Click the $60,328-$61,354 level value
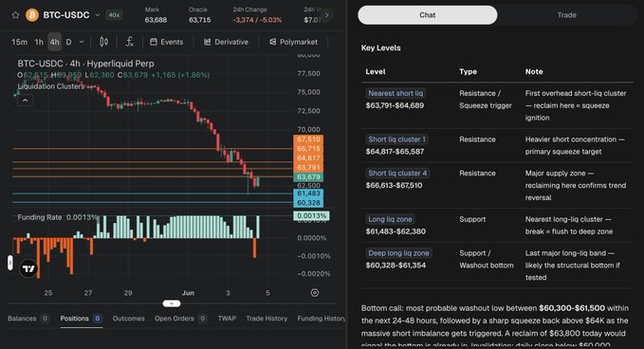The width and height of the screenshot is (644, 349). point(396,266)
